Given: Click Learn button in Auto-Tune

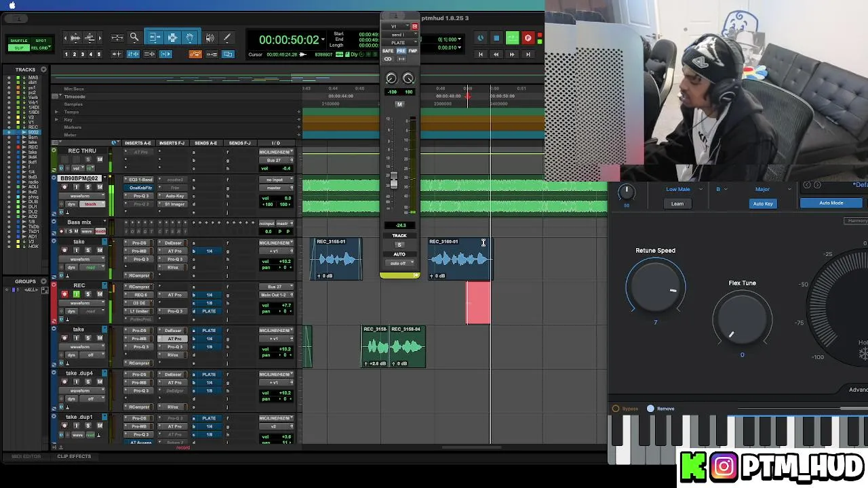Looking at the screenshot, I should click(x=677, y=203).
